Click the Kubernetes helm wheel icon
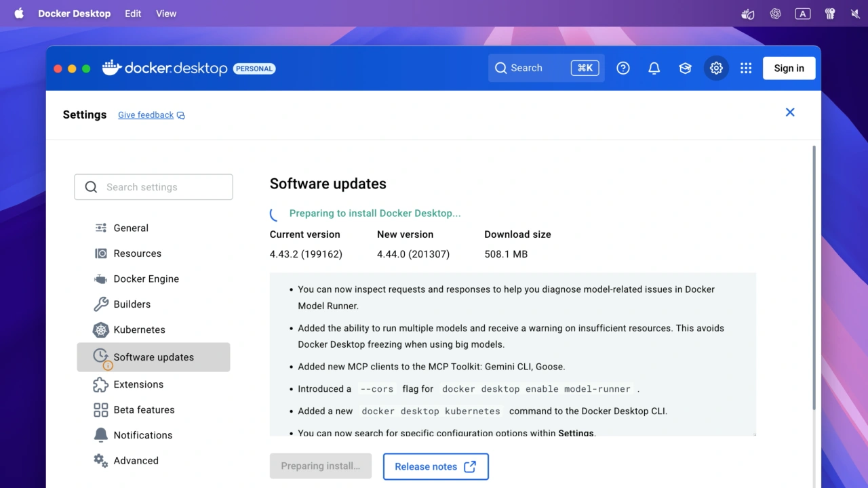868x488 pixels. coord(100,329)
